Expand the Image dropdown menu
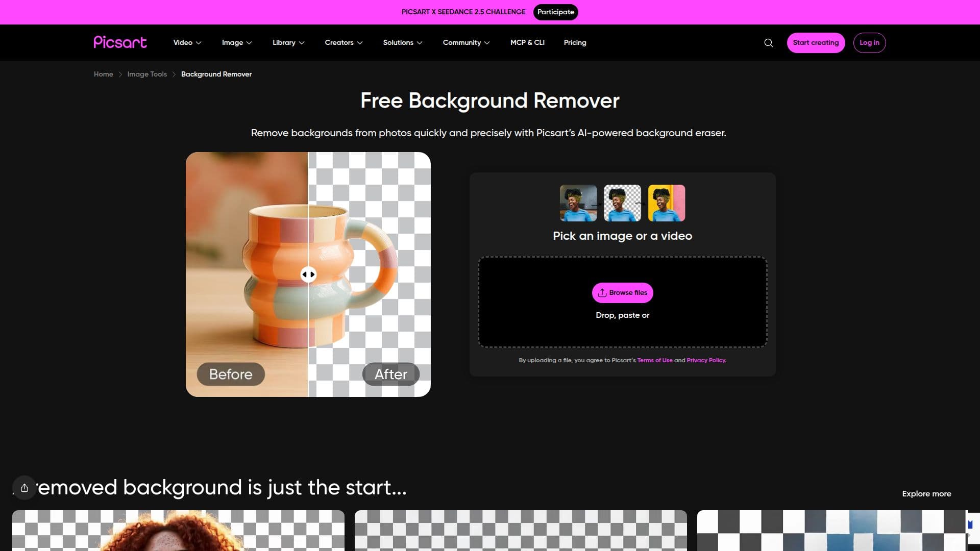The image size is (980, 551). [x=237, y=42]
